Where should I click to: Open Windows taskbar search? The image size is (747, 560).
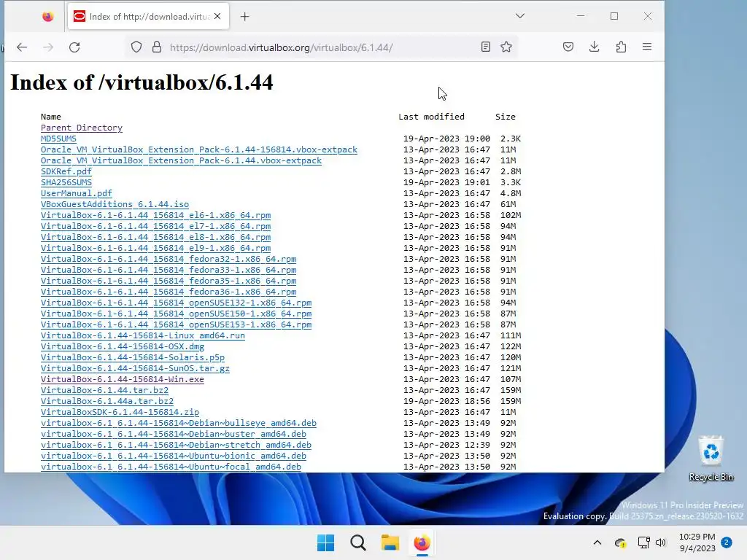pyautogui.click(x=357, y=542)
